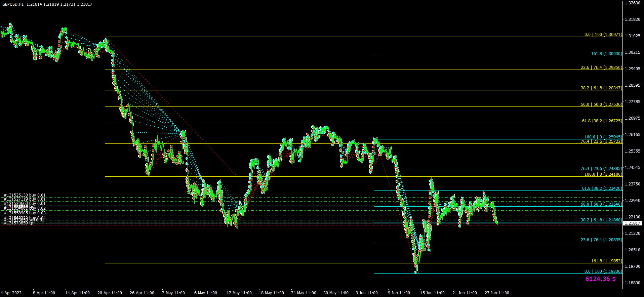644x297 pixels.
Task: Select Fibonacci label 0.0 | 100 (1.19336)
Action: tap(603, 271)
